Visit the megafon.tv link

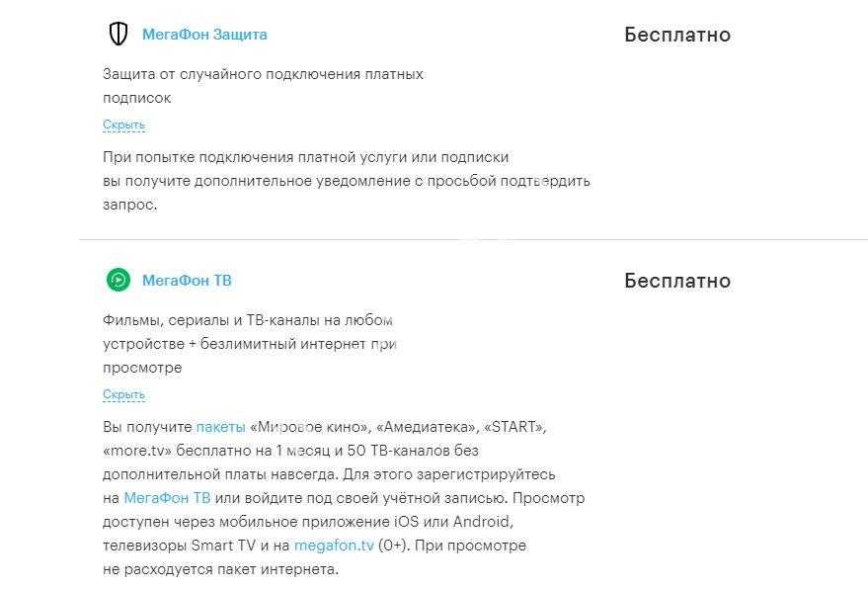[334, 546]
